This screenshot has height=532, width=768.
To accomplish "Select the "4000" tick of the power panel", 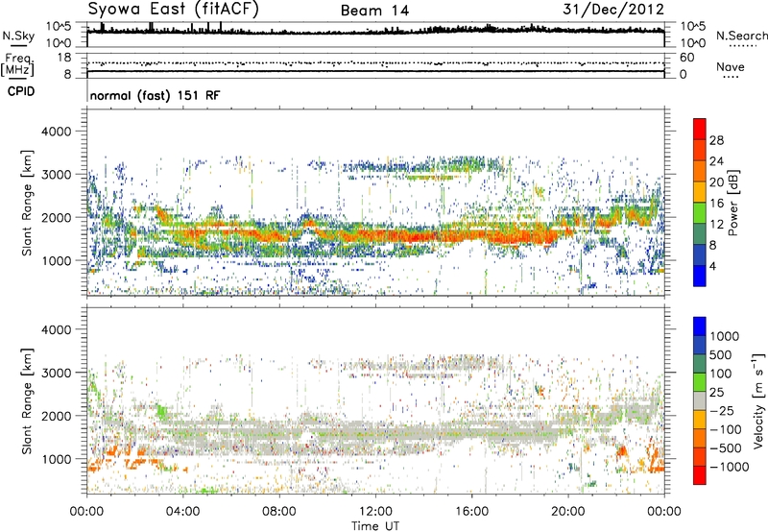I will (57, 132).
